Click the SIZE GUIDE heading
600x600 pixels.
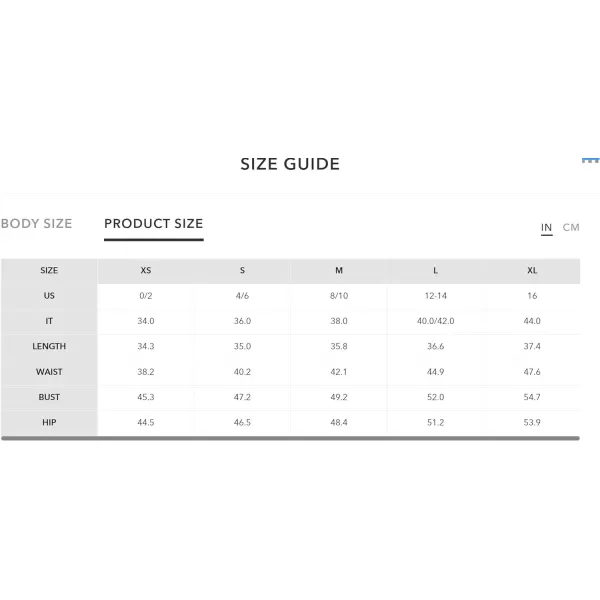click(290, 164)
